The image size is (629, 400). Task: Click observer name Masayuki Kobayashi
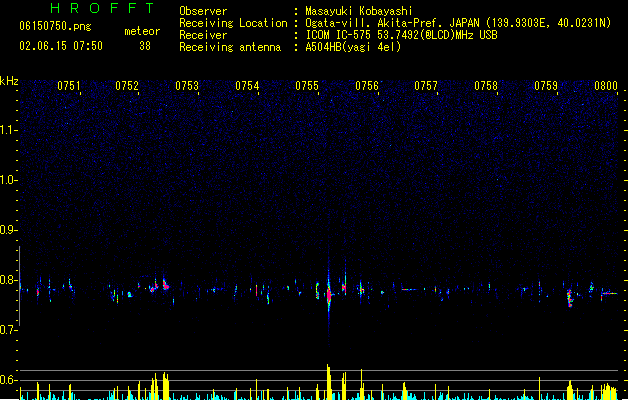[x=359, y=11]
